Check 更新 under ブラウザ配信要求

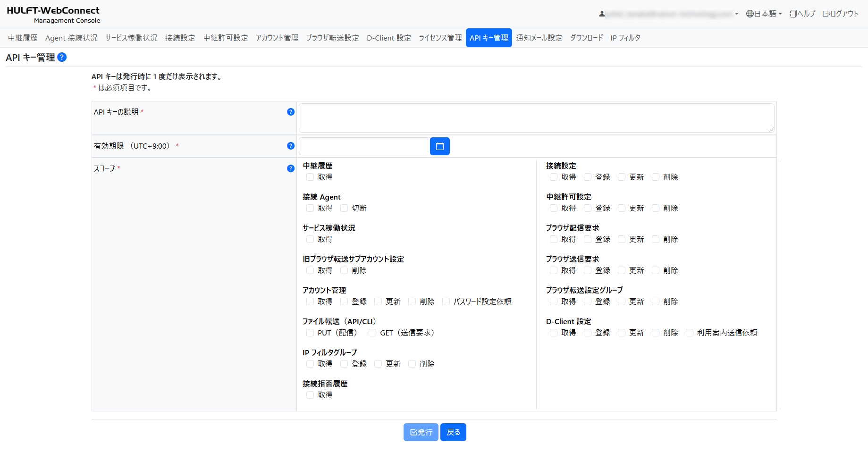[x=622, y=239]
